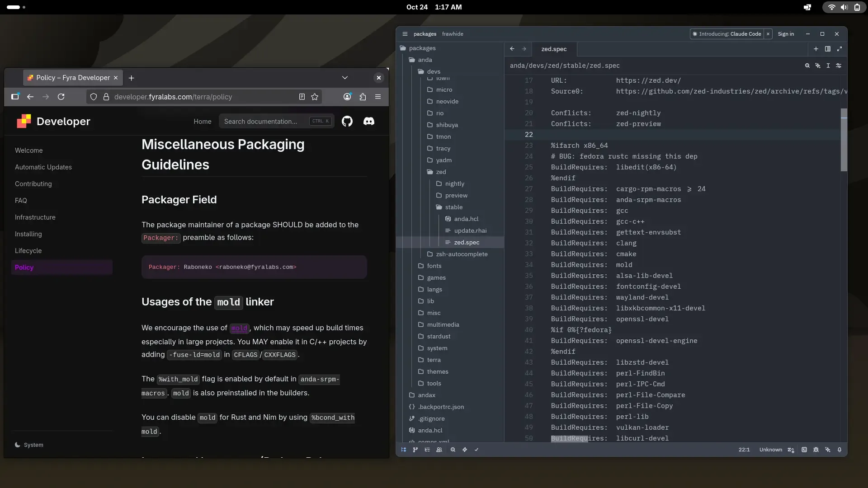Click the split pane icon in editor tab bar
This screenshot has width=868, height=488.
point(828,49)
